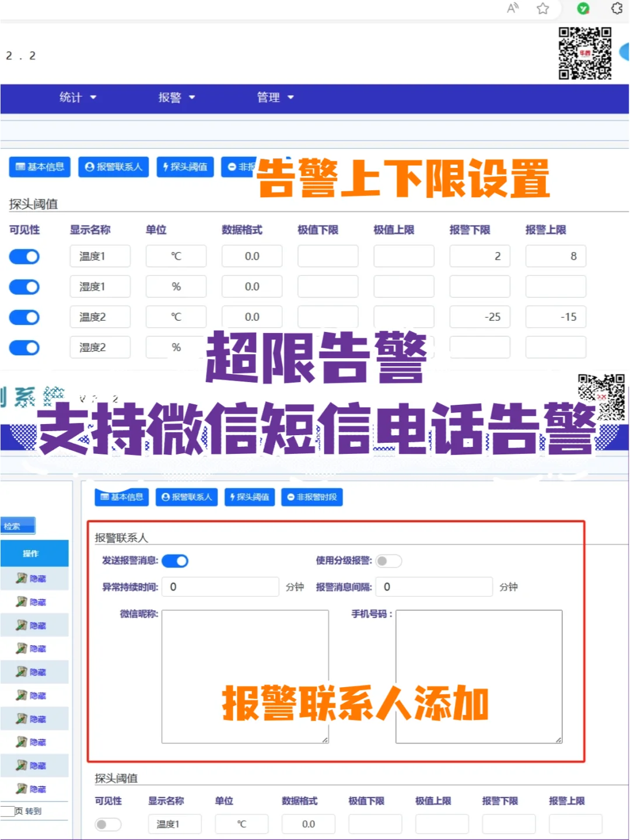Click the 转到 page jump link
630x840 pixels.
pos(32,810)
